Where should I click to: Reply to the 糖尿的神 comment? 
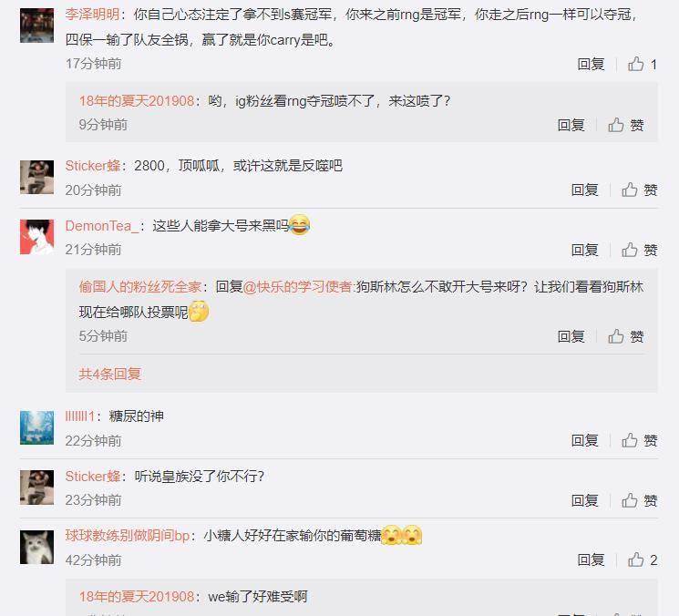[x=584, y=441]
